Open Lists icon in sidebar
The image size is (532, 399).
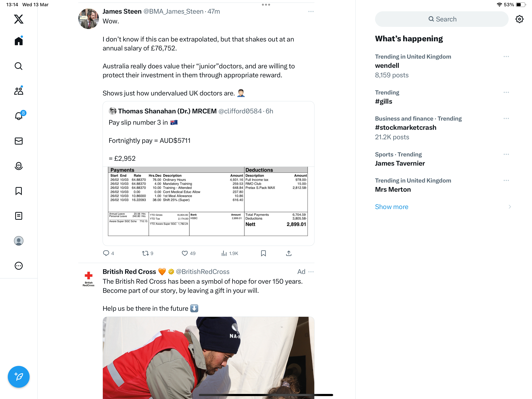[x=18, y=216]
